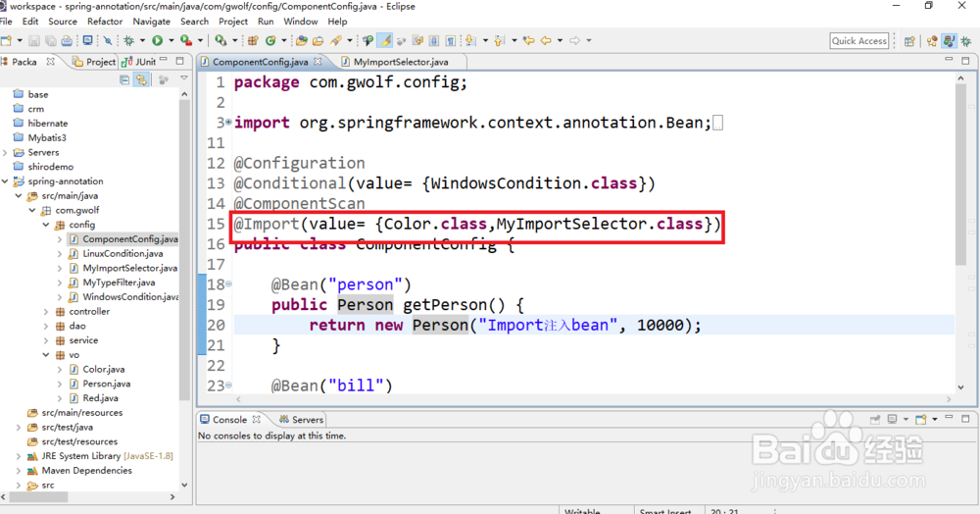The image size is (980, 514).
Task: Toggle Mark Occurrences highlighter icon
Action: click(385, 40)
